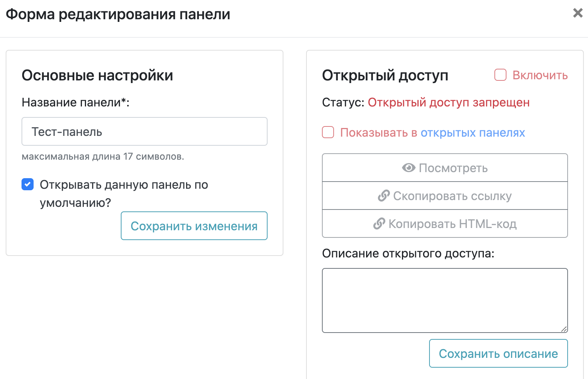Viewport: 588px width, 379px height.
Task: Click Скопировать ссылку button
Action: 445,196
